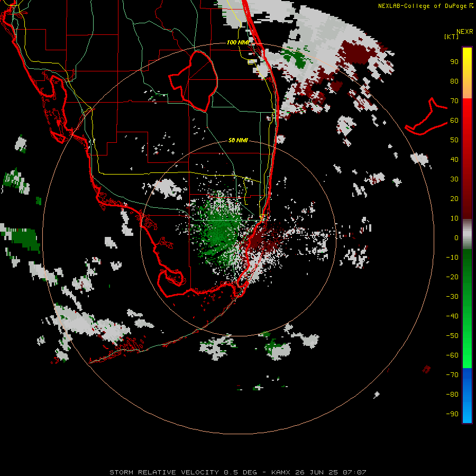Click the [KT] units label above color bar
Screen dimensions: 476x476
tap(451, 36)
